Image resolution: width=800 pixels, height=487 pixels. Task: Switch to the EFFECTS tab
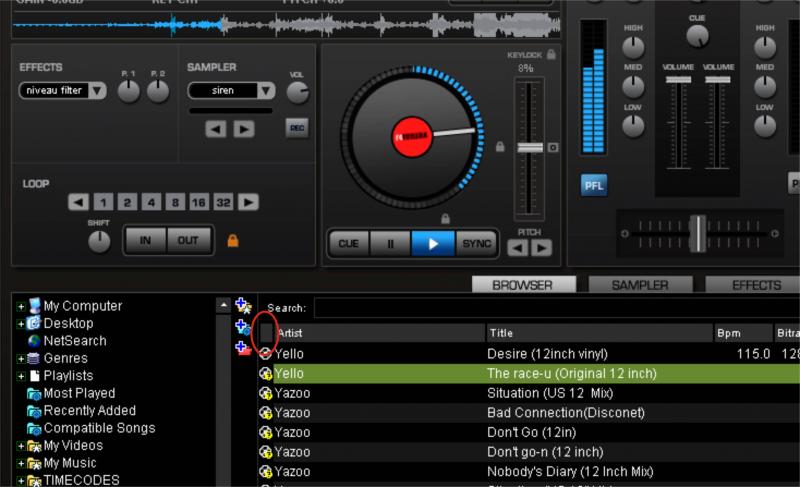point(753,285)
